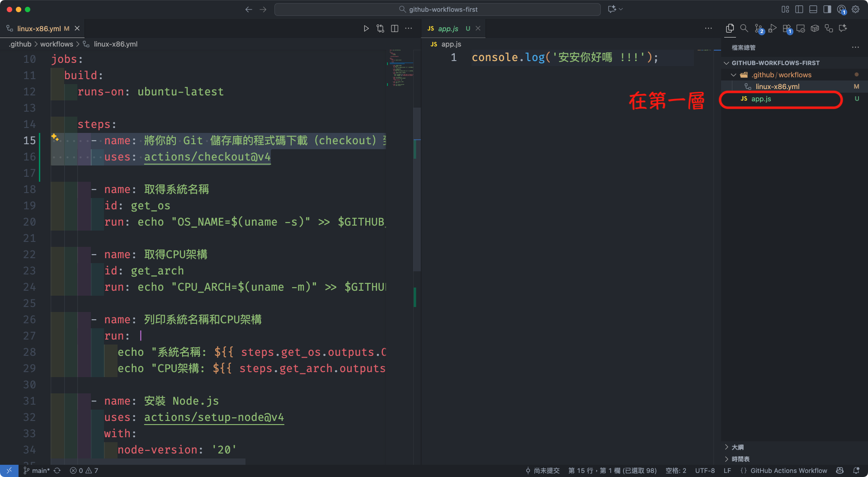Open Copilot status icon in status bar
868x477 pixels.
[840, 471]
